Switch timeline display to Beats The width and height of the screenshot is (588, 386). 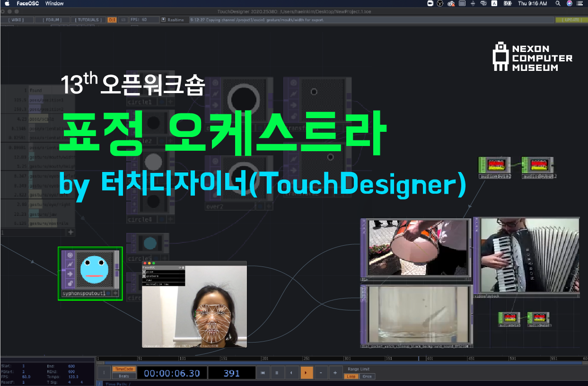pyautogui.click(x=123, y=377)
